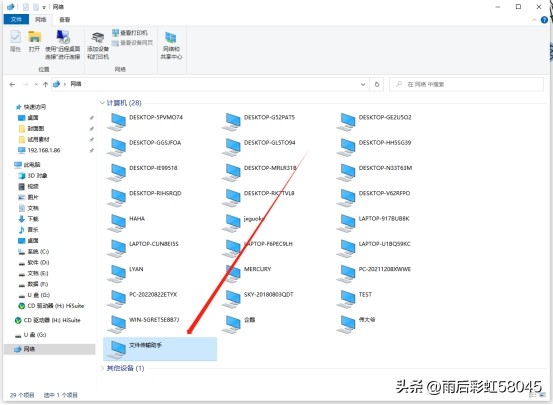This screenshot has width=553, height=405.
Task: Select the DESKTOP-G52PAT5 computer icon
Action: [232, 122]
